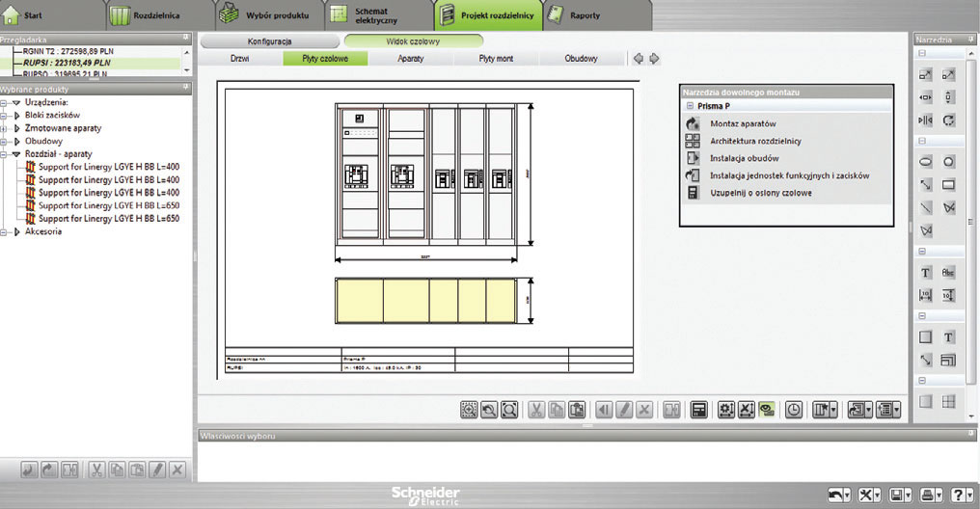The height and width of the screenshot is (509, 980).
Task: Select the mirror flip tool
Action: (x=926, y=120)
